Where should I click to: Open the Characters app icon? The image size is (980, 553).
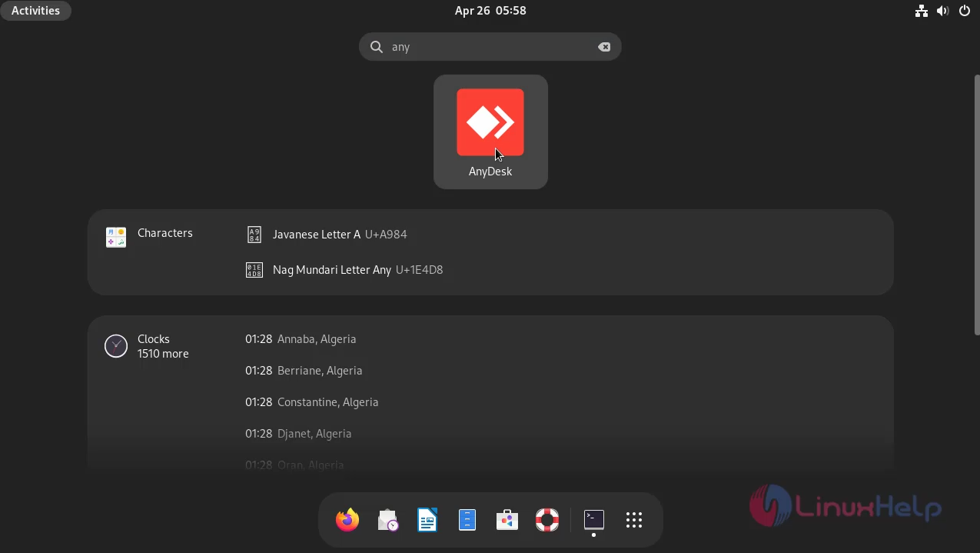116,237
